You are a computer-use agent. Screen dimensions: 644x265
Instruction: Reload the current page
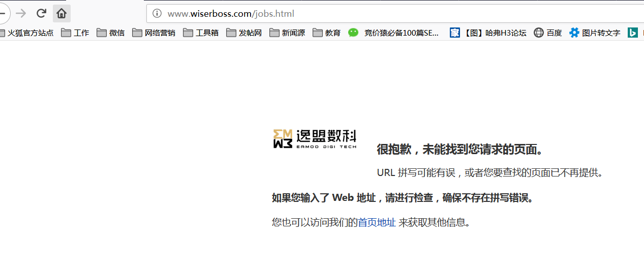42,13
